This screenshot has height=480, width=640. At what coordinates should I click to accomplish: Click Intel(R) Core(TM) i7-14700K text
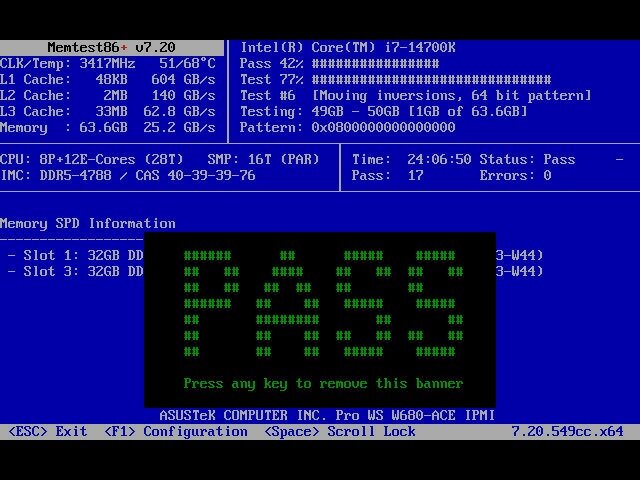point(348,47)
